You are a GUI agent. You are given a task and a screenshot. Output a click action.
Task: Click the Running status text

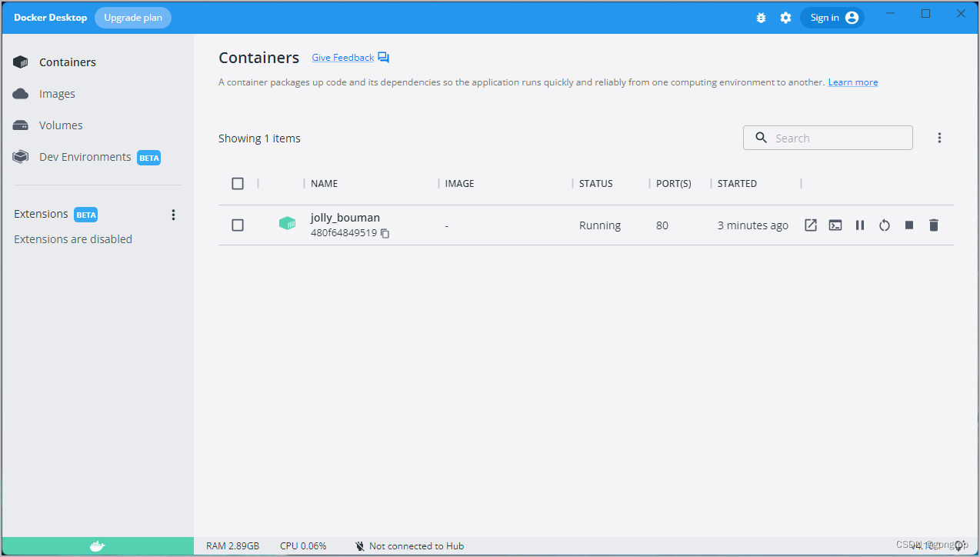pos(600,225)
